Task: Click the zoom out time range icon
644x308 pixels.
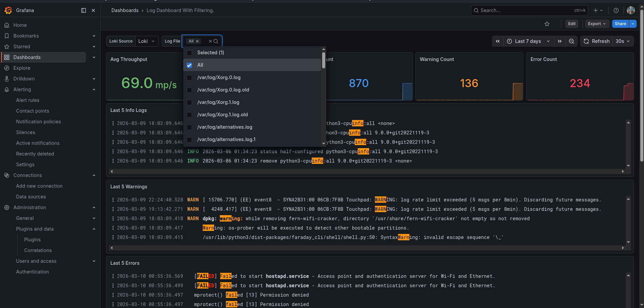Action: [571, 41]
